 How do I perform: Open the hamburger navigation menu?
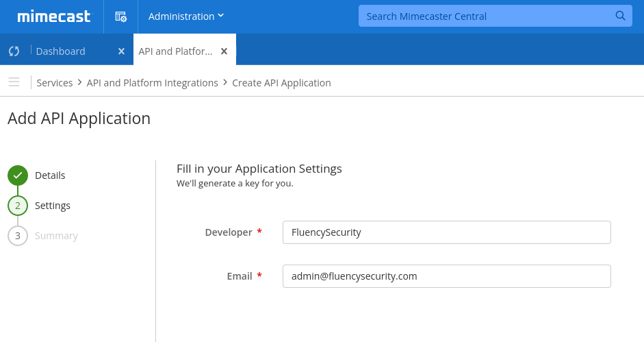pos(14,82)
